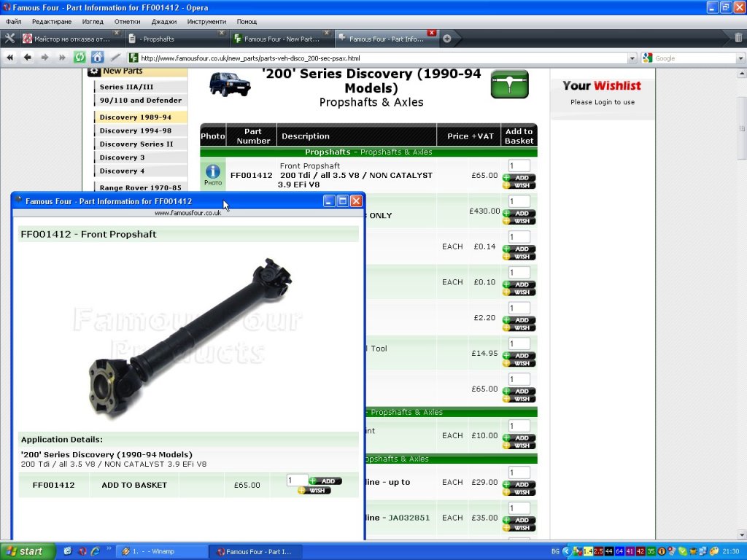The width and height of the screenshot is (747, 560).
Task: Click the Google search engine icon
Action: pyautogui.click(x=647, y=58)
